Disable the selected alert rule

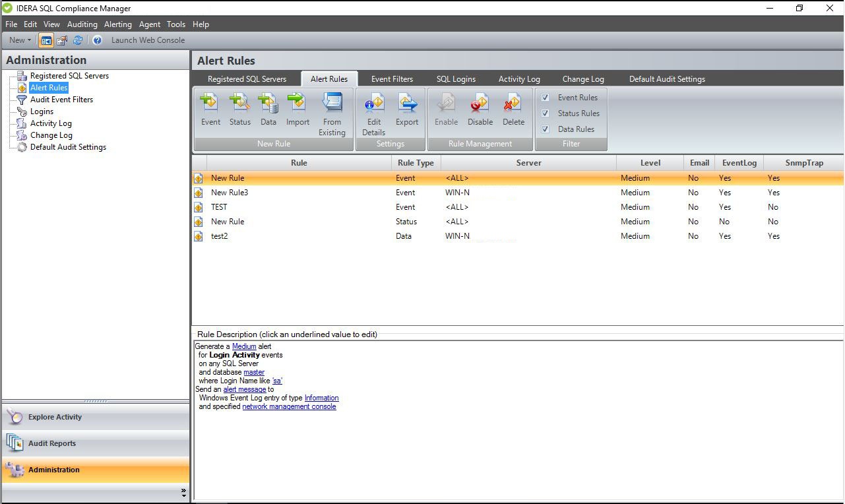coord(480,110)
